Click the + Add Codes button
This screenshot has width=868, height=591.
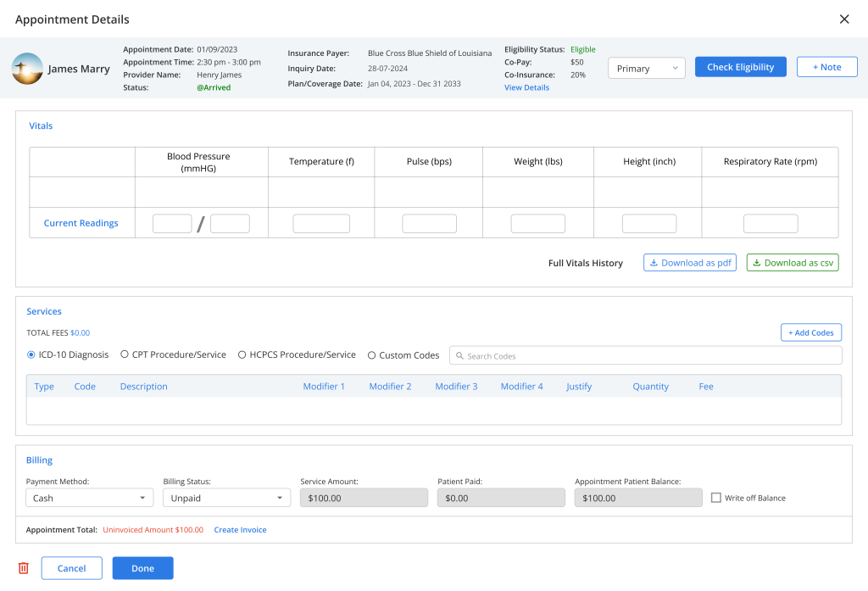click(x=810, y=332)
